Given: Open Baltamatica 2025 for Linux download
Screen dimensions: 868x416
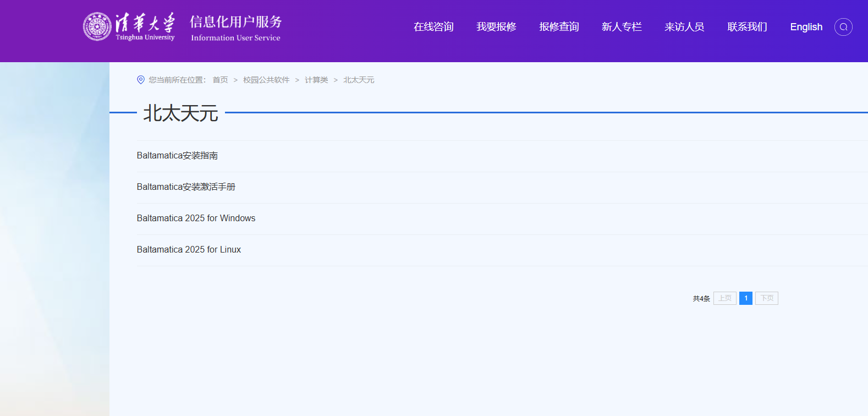Looking at the screenshot, I should [x=189, y=250].
